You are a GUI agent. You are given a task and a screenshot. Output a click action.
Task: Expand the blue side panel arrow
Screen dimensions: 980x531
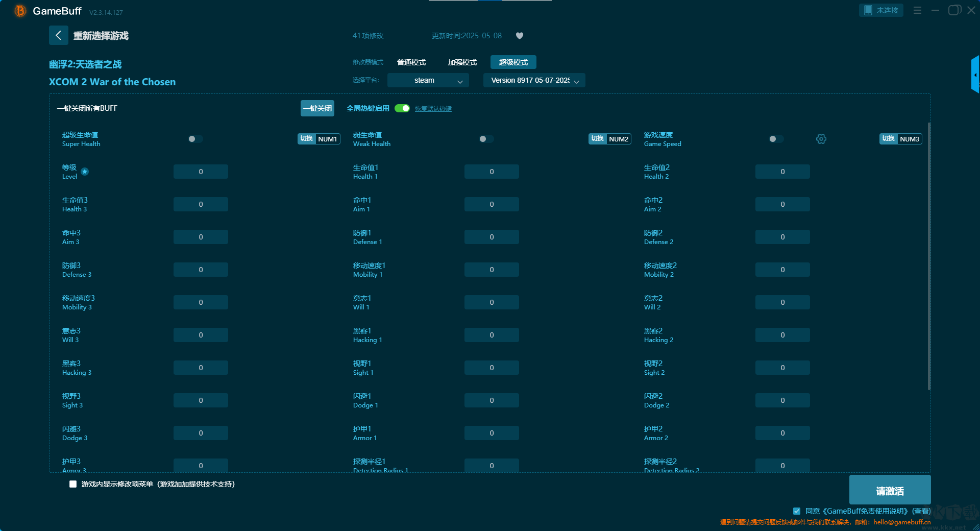[x=975, y=75]
